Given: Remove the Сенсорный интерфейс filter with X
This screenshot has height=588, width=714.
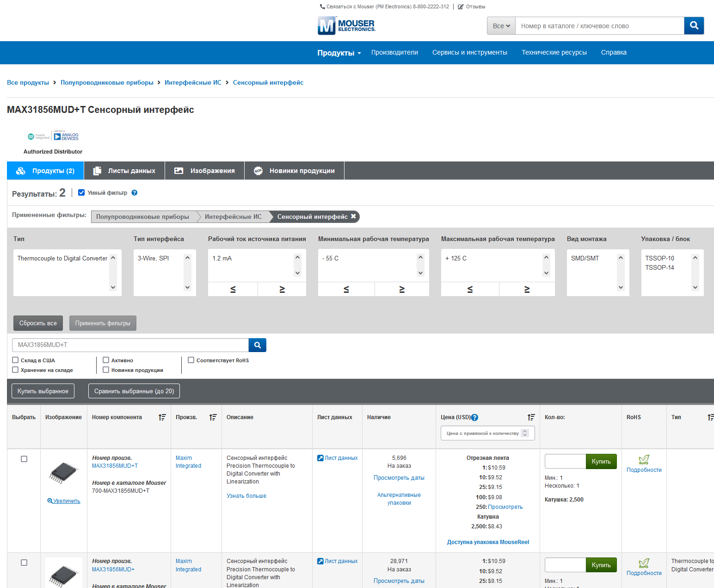Looking at the screenshot, I should coord(353,216).
